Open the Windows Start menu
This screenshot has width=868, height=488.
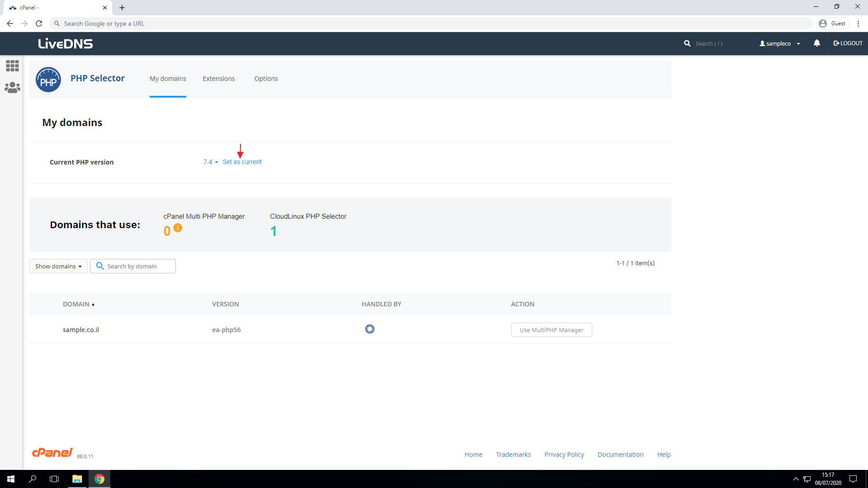click(x=11, y=479)
